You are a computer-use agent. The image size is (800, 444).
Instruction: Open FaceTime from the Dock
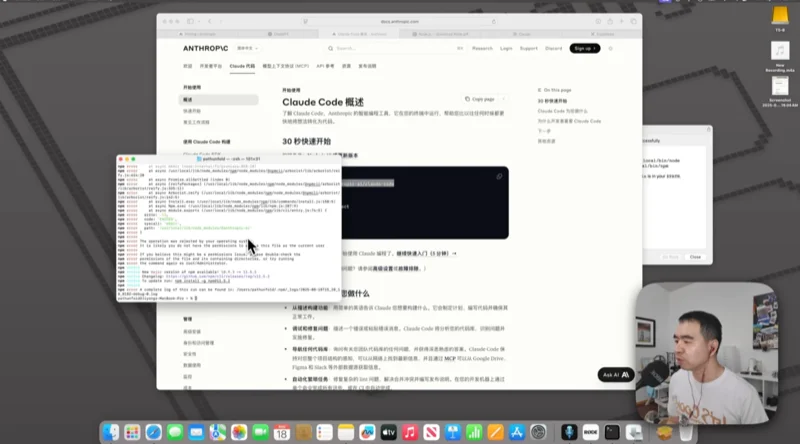[x=260, y=433]
